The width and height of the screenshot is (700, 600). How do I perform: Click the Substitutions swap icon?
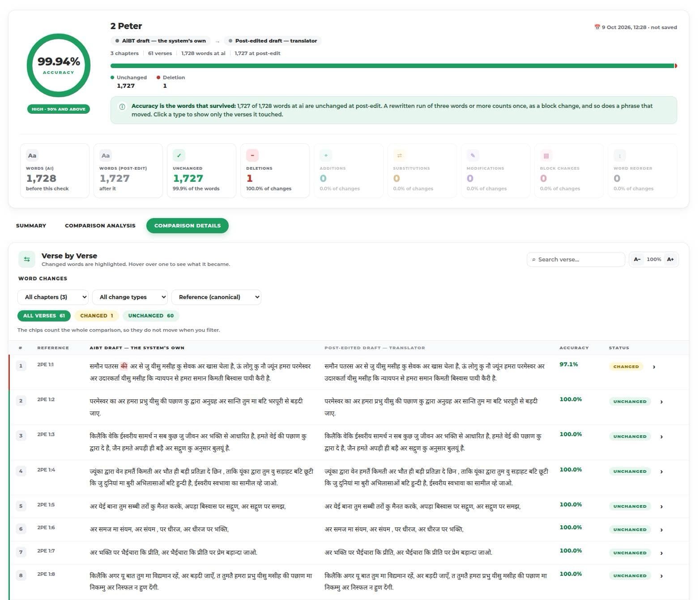click(x=399, y=155)
